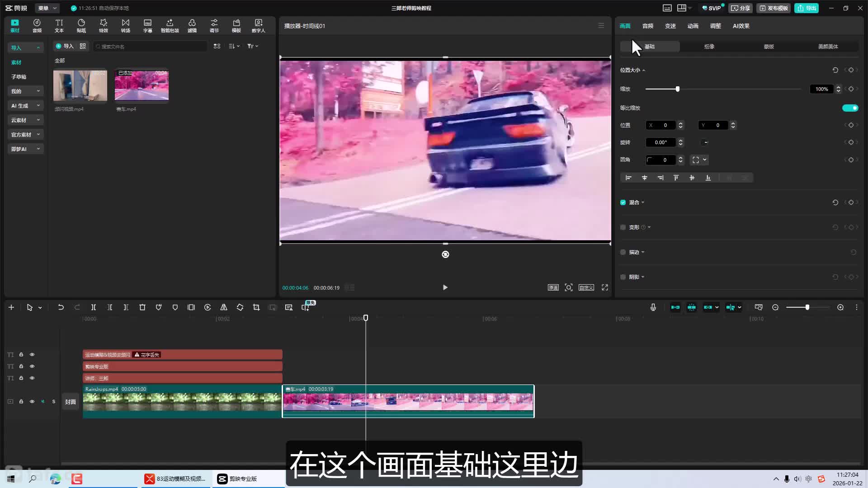The image size is (868, 488).
Task: Open the 菜单 dropdown menu
Action: click(47, 8)
